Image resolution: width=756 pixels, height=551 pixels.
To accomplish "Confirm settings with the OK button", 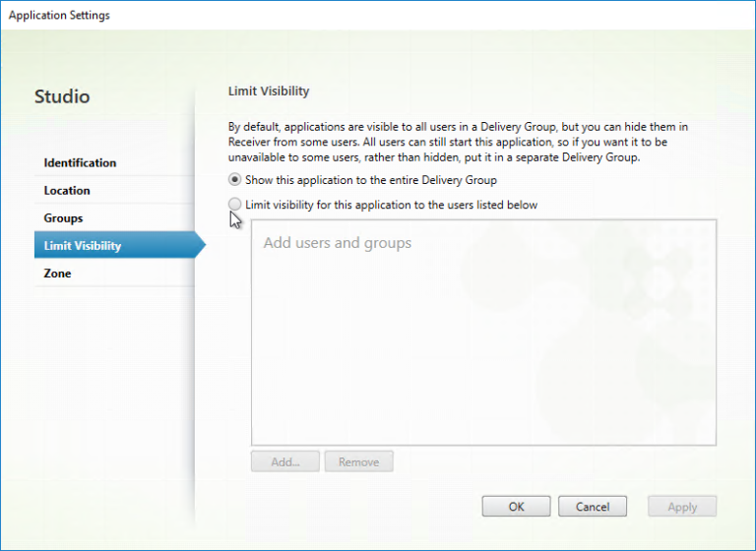I will 516,507.
